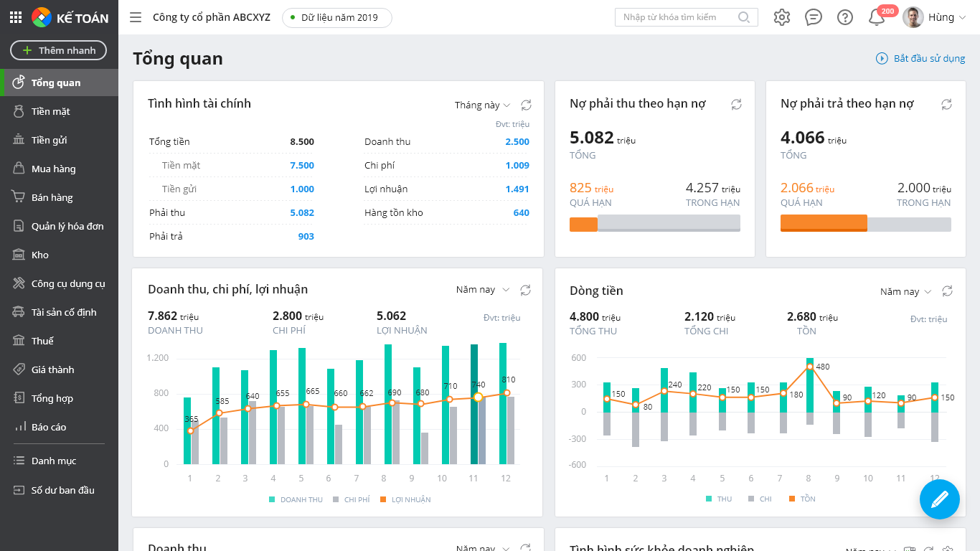Open the app launcher grid icon
This screenshot has width=980, height=551.
pyautogui.click(x=16, y=17)
